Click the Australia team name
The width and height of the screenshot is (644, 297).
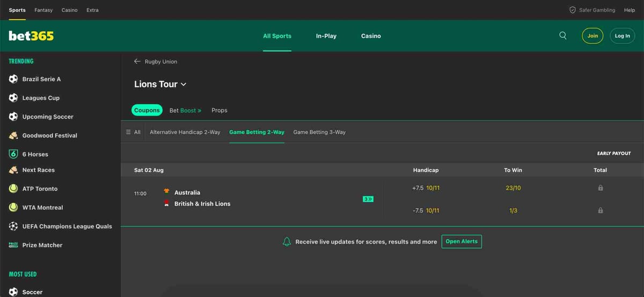tap(187, 192)
